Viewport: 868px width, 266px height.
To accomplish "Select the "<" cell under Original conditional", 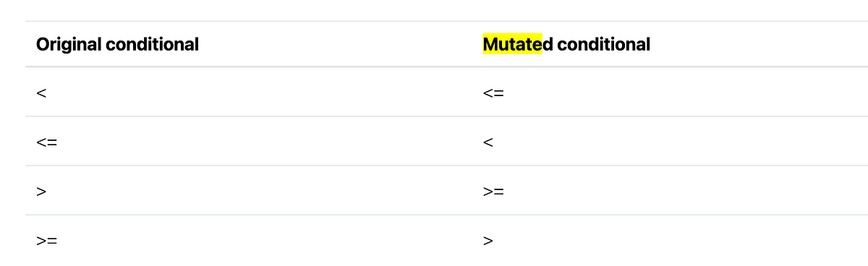I will (x=41, y=93).
